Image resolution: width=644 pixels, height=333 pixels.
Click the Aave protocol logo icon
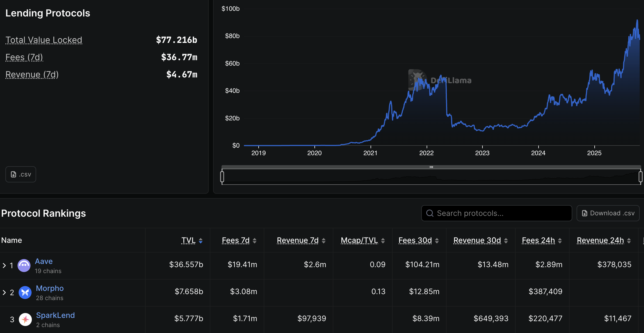[24, 266]
